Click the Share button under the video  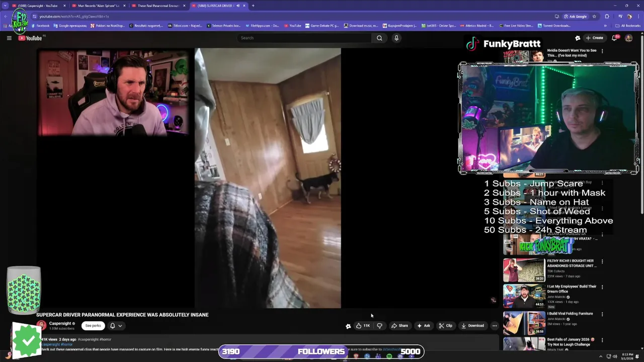[x=399, y=326]
